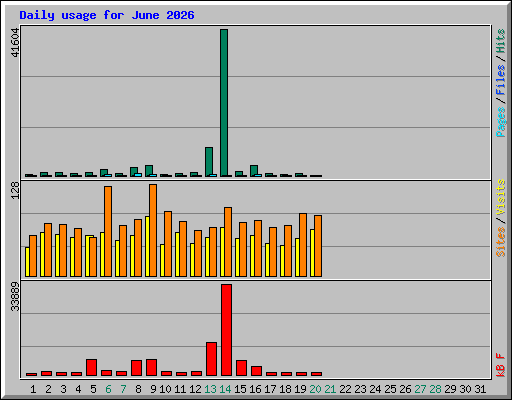Screen dimensions: 512x400
Task: Click the cyan 'Pages' legend label
Action: pyautogui.click(x=501, y=122)
